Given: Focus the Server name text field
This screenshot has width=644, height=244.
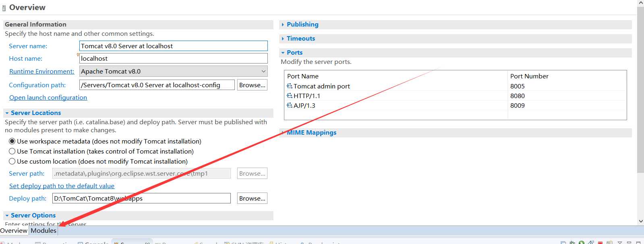Looking at the screenshot, I should 174,46.
